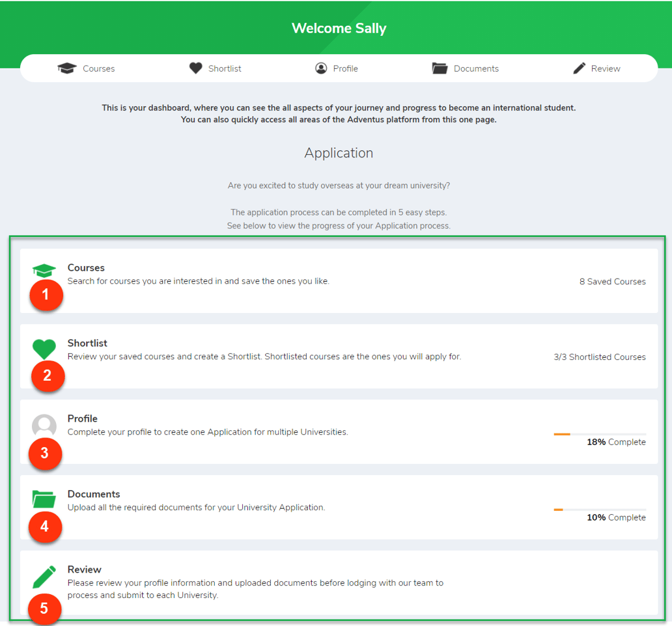Open the Documents tab
The height and width of the screenshot is (626, 672).
[477, 68]
